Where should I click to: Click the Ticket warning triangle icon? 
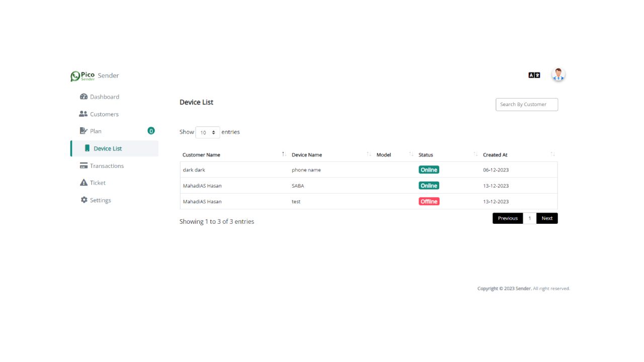(84, 183)
